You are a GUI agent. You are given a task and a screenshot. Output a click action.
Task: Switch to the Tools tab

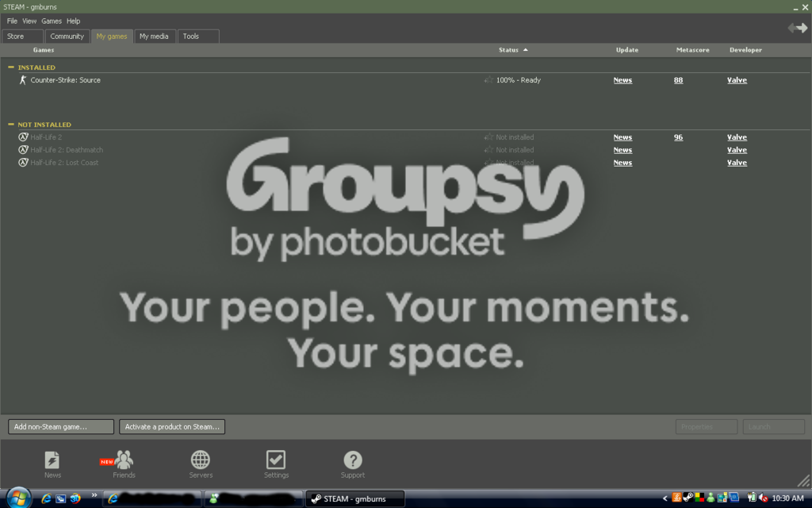pyautogui.click(x=198, y=37)
